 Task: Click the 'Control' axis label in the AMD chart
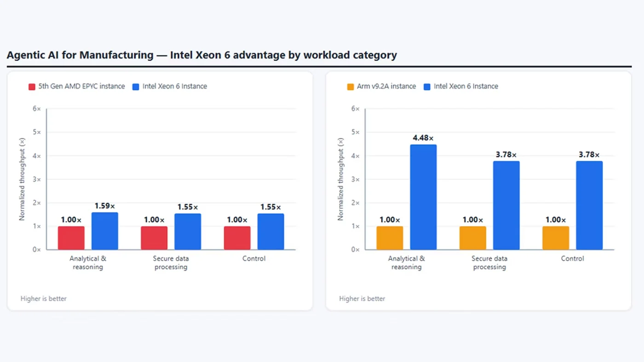tap(254, 259)
